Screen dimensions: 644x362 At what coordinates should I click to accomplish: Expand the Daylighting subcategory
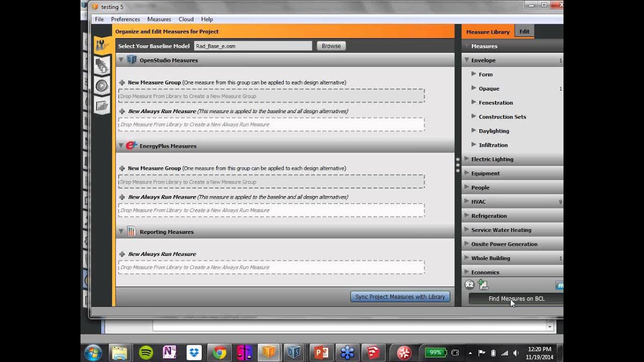473,130
